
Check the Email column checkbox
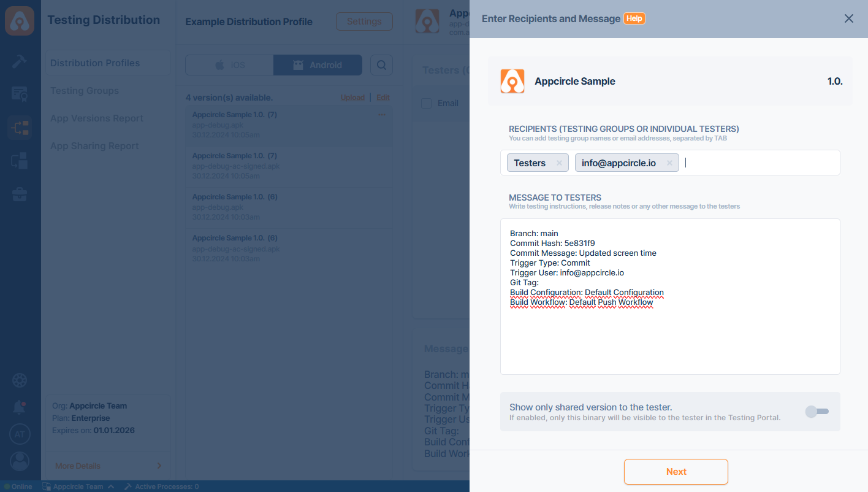(x=426, y=103)
